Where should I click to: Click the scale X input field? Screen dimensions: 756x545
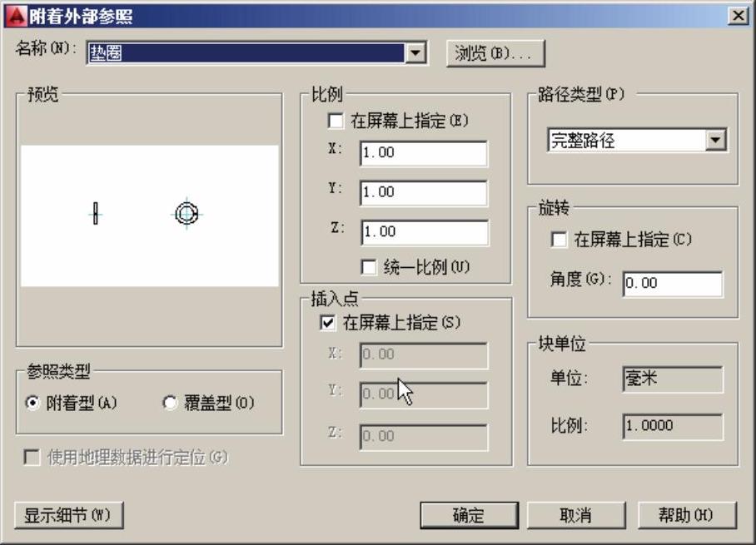click(424, 153)
